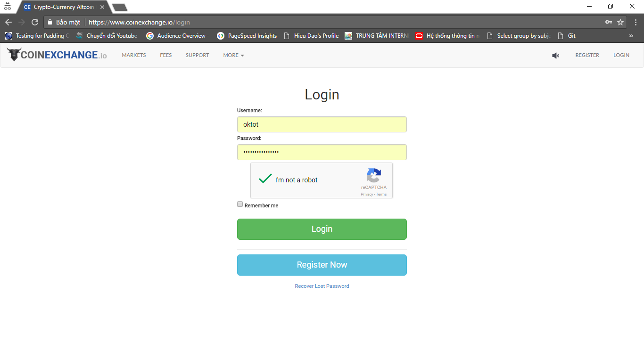Open the FEES page from navbar
This screenshot has width=644, height=343.
click(166, 55)
